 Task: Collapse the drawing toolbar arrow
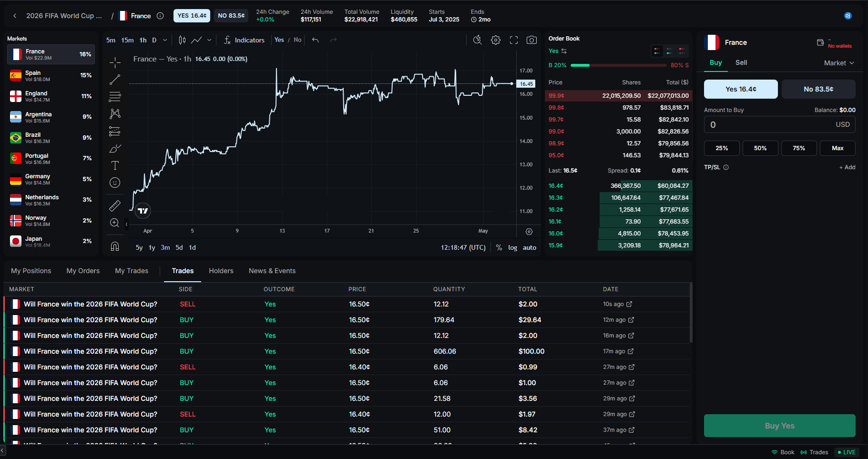126,224
